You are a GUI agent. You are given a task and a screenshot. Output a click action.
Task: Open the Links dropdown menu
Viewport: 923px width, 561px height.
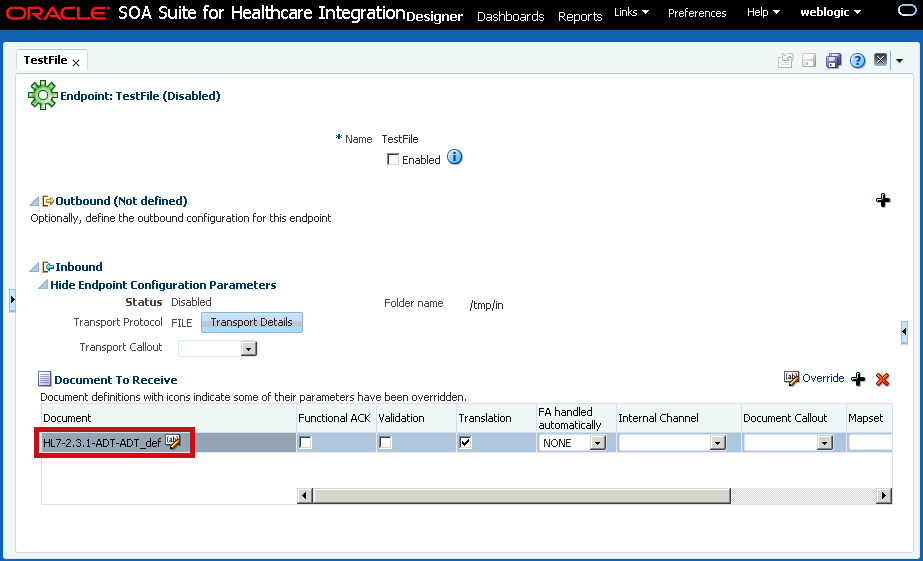(x=631, y=12)
